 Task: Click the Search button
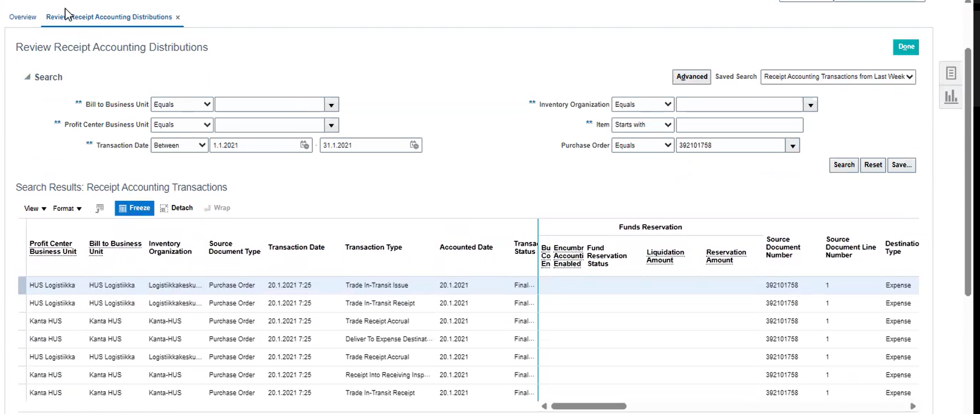click(844, 165)
